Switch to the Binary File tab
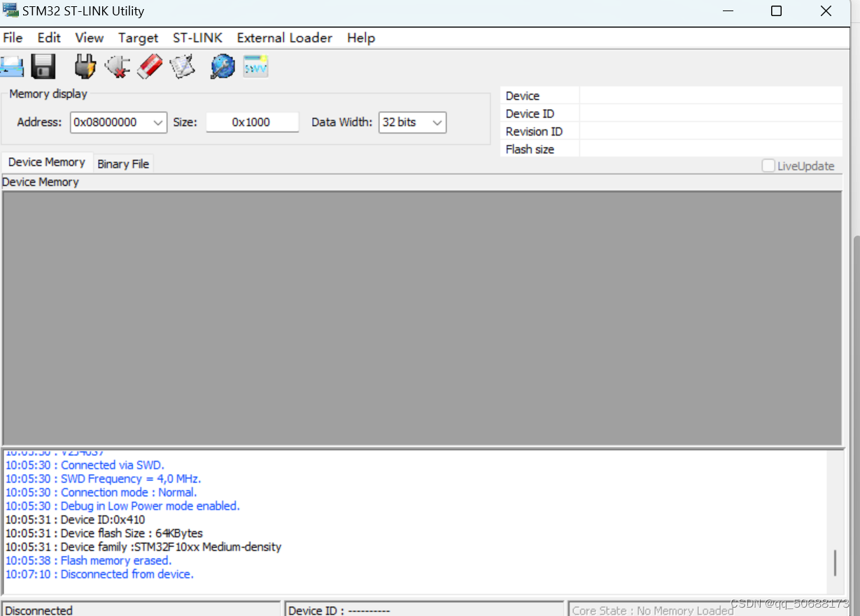The height and width of the screenshot is (616, 860). [x=123, y=163]
